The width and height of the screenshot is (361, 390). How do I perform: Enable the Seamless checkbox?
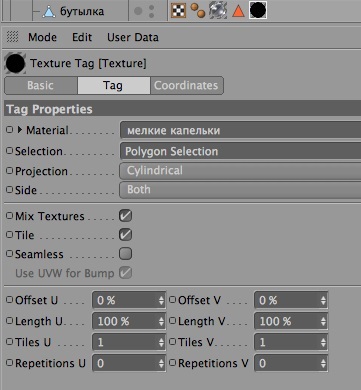coord(125,254)
